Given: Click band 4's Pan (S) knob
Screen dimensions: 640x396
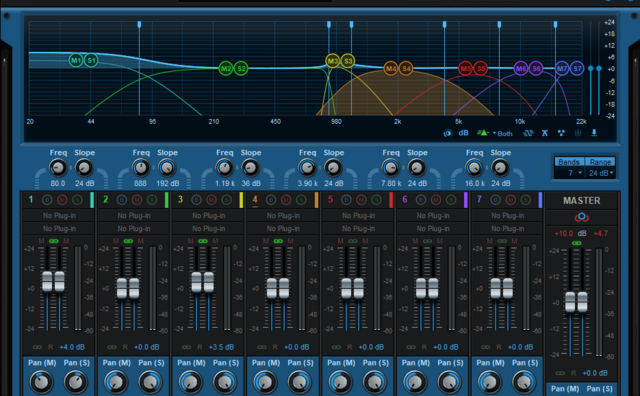Looking at the screenshot, I should [300, 382].
